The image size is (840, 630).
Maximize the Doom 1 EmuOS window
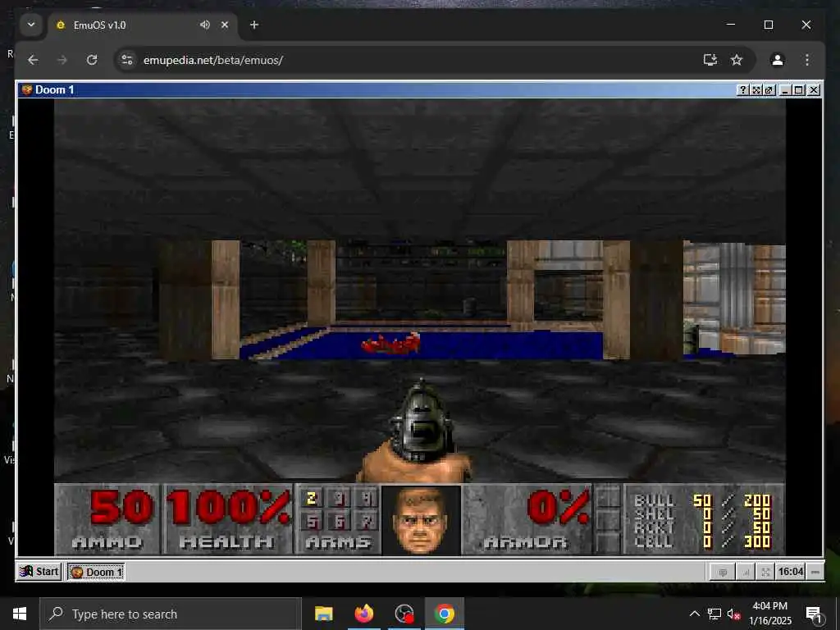pos(799,90)
